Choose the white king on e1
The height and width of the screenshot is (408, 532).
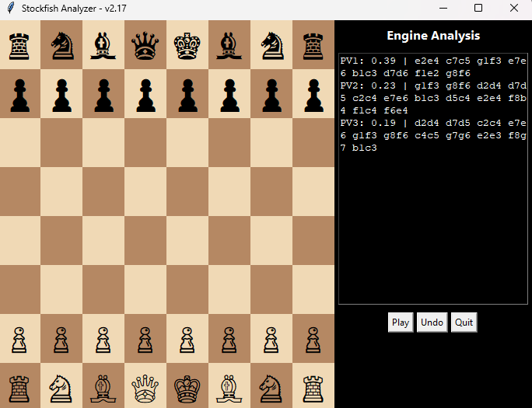(187, 389)
